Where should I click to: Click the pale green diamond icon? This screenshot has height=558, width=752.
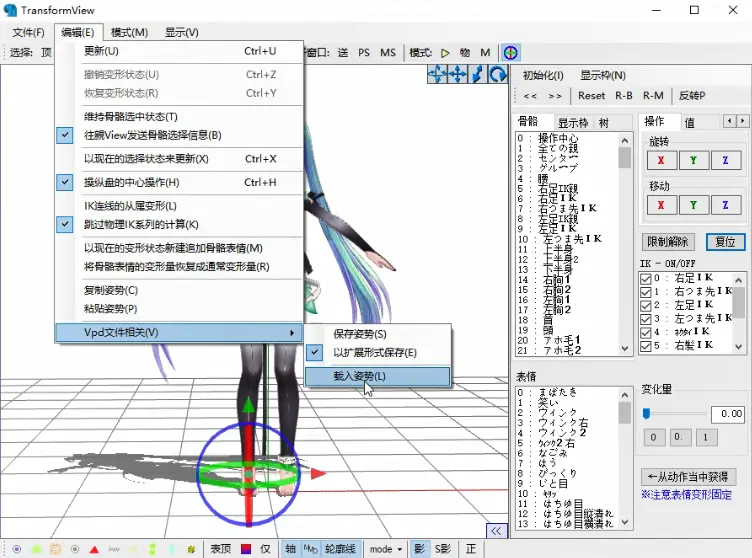[172, 549]
